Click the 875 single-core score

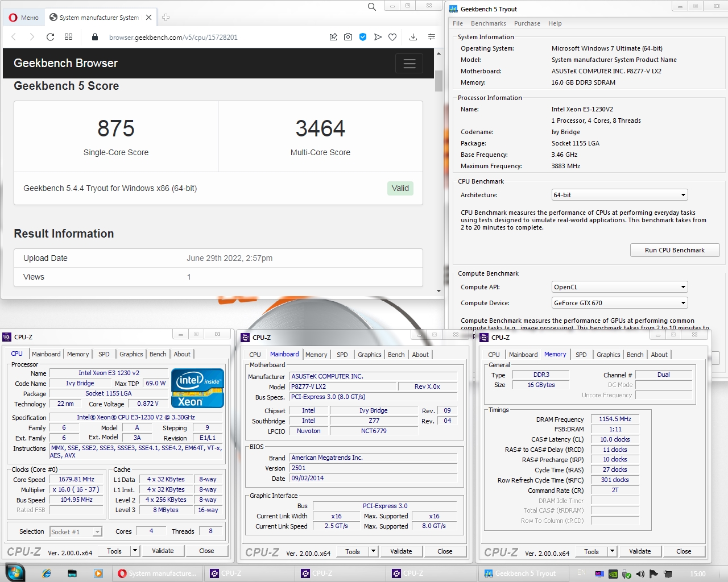point(116,128)
